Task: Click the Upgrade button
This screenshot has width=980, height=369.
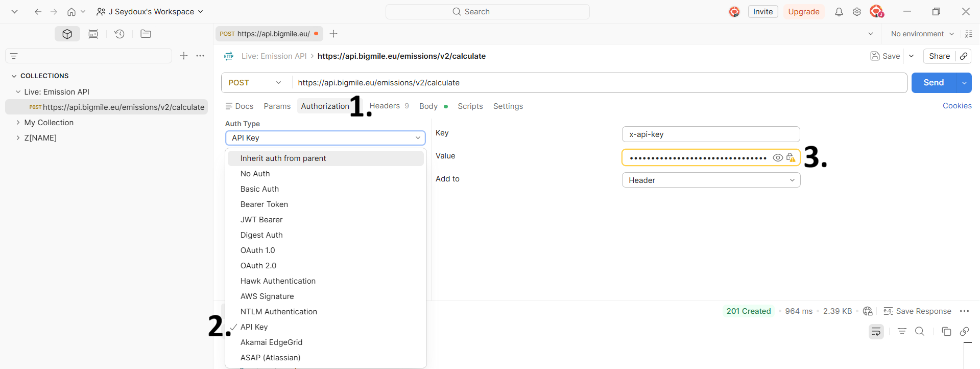Action: pos(804,12)
